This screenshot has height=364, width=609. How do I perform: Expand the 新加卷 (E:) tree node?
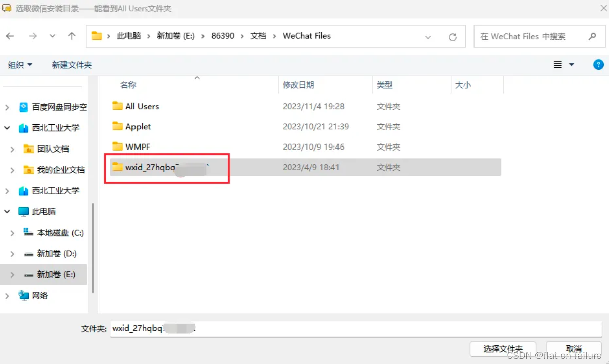(x=12, y=275)
